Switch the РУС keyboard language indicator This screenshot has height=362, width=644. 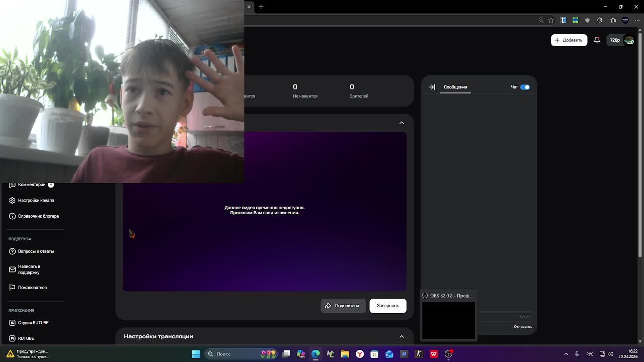point(590,354)
